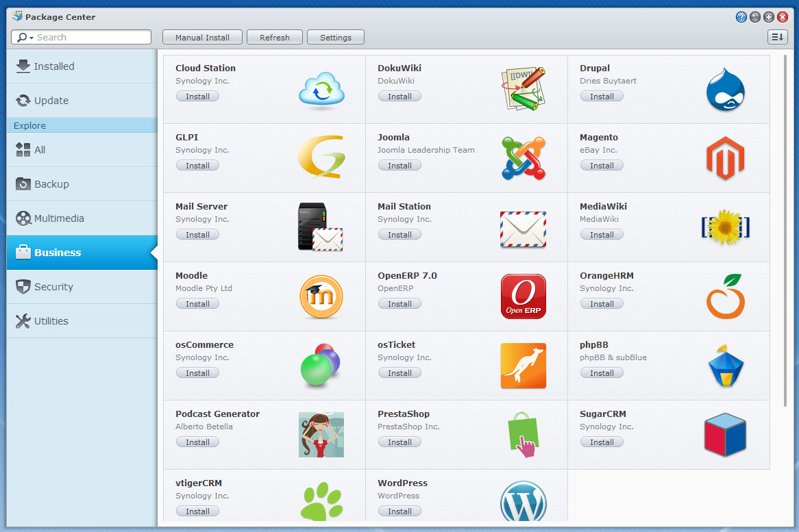Screen dimensions: 799x532
Task: Install the osCommerce package
Action: (198, 373)
